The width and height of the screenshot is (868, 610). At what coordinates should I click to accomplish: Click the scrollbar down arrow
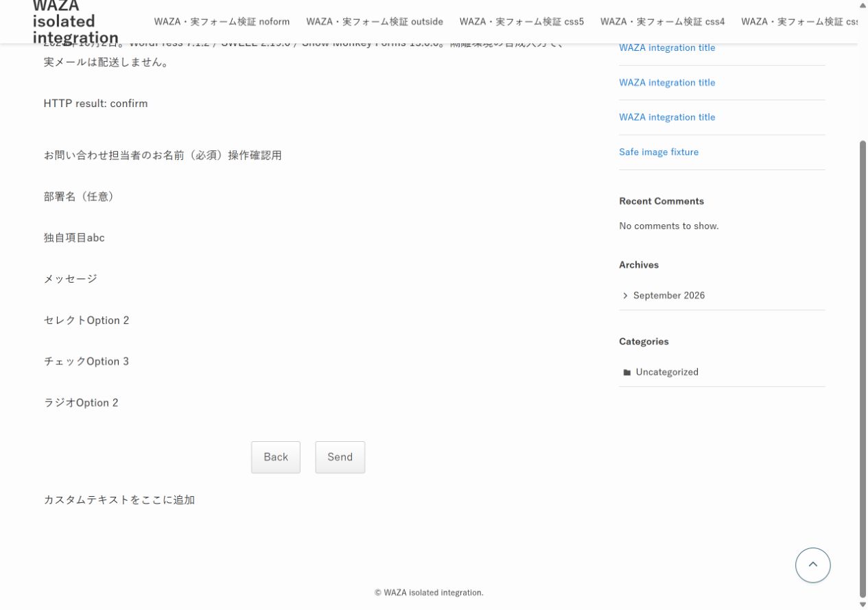tap(863, 605)
